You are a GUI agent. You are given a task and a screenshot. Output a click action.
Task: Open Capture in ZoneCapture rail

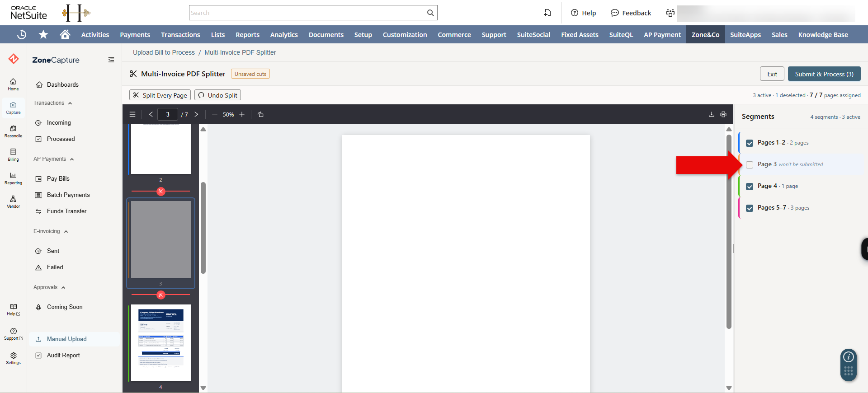tap(13, 108)
